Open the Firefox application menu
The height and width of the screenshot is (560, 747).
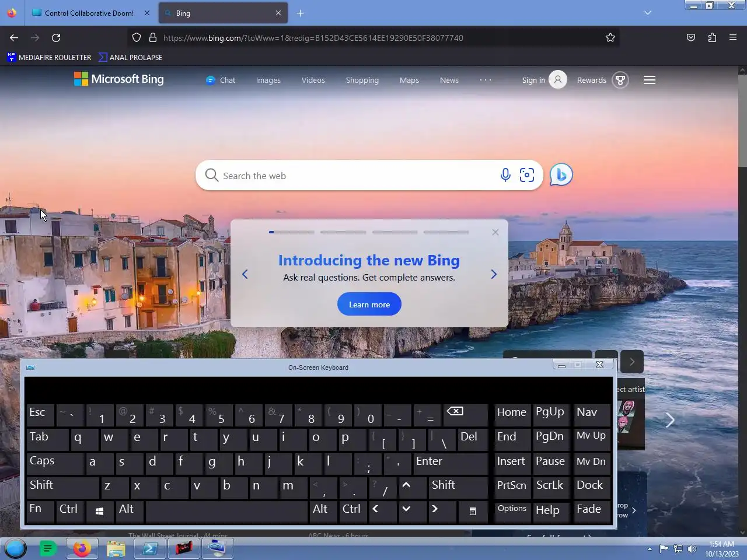coord(733,38)
